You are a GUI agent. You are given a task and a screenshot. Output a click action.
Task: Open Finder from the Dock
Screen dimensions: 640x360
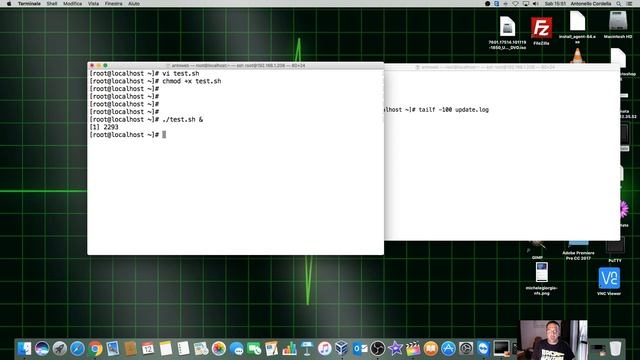pos(24,349)
